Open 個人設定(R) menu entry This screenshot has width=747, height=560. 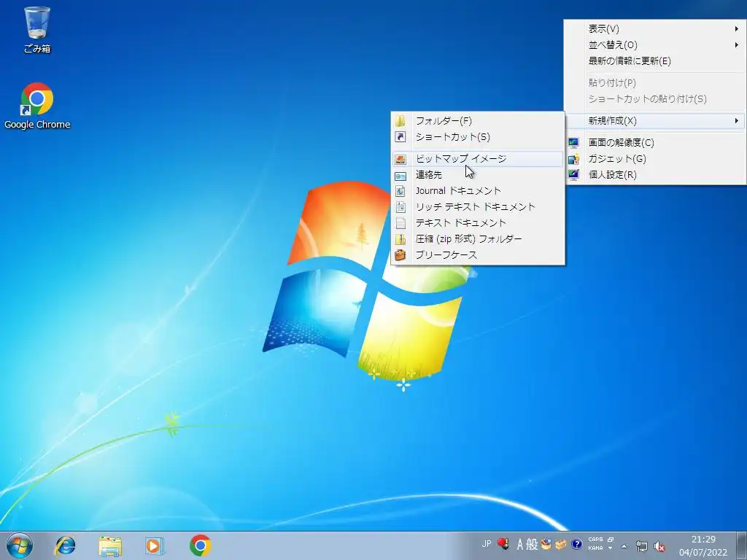(655, 175)
